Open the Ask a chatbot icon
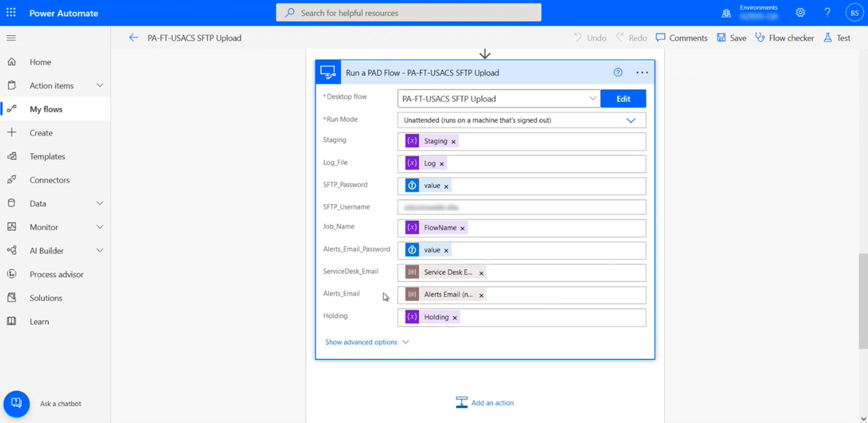This screenshot has height=423, width=868. [x=16, y=403]
